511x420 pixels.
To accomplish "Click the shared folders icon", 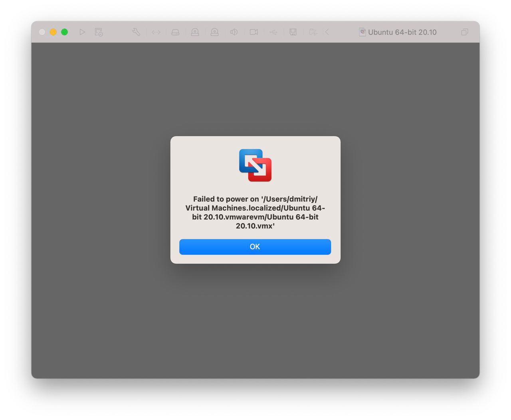I will [x=313, y=32].
